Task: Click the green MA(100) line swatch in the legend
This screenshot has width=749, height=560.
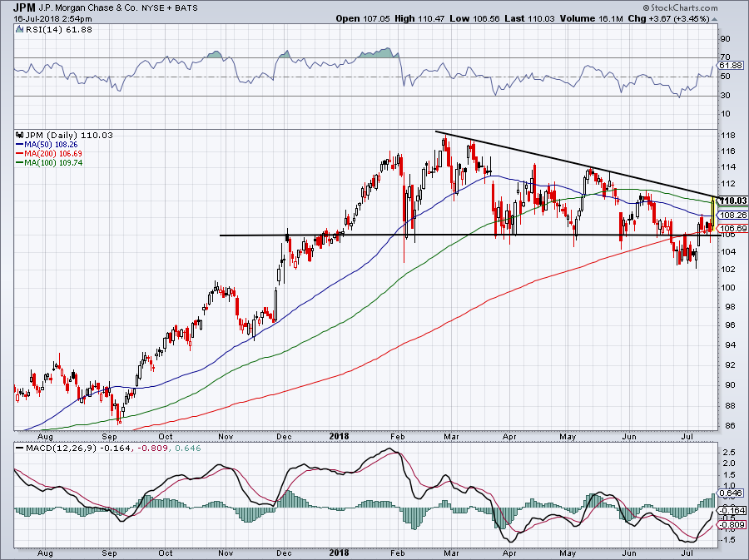Action: 20,163
